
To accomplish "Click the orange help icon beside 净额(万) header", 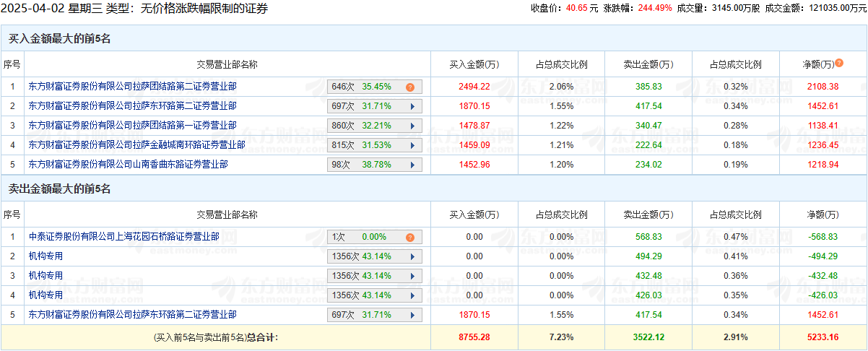I will [x=839, y=64].
